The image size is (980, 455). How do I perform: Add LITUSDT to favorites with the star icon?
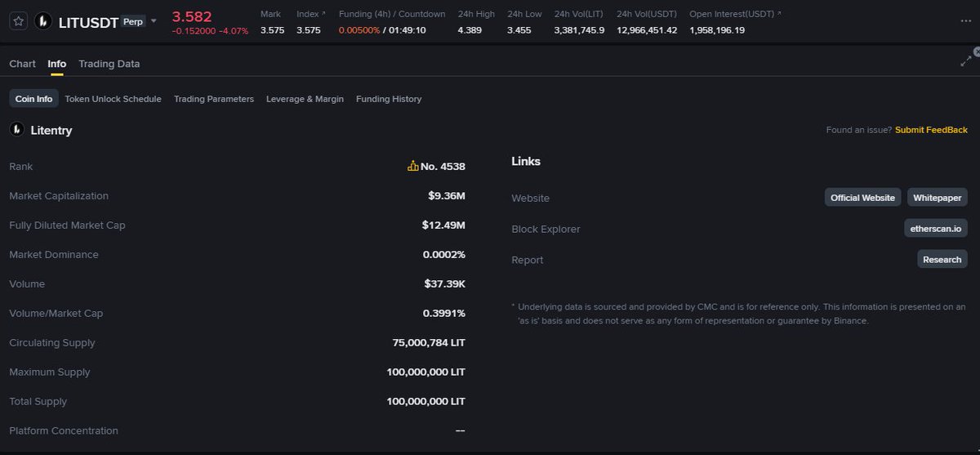pyautogui.click(x=19, y=21)
